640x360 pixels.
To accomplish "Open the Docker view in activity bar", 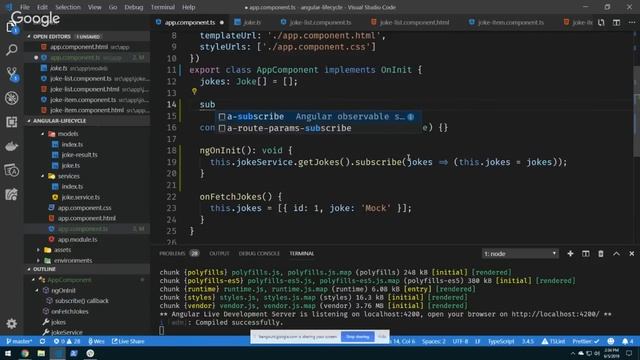I will pos(11,146).
